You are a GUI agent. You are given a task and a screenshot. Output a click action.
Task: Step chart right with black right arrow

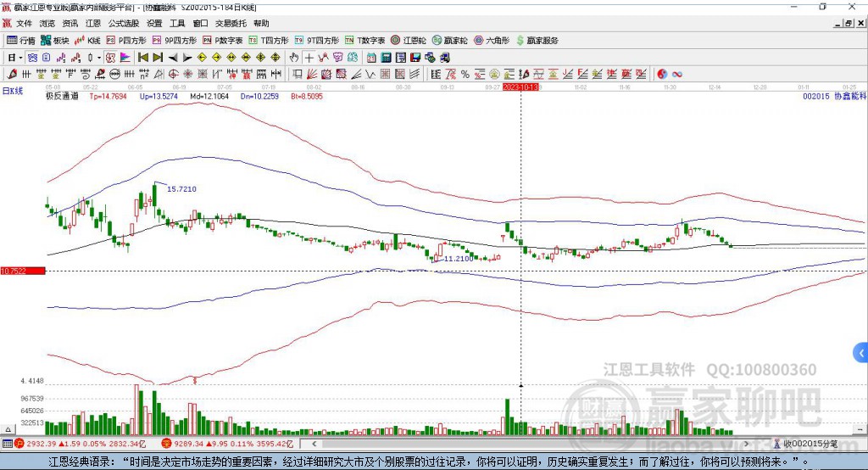click(x=187, y=58)
